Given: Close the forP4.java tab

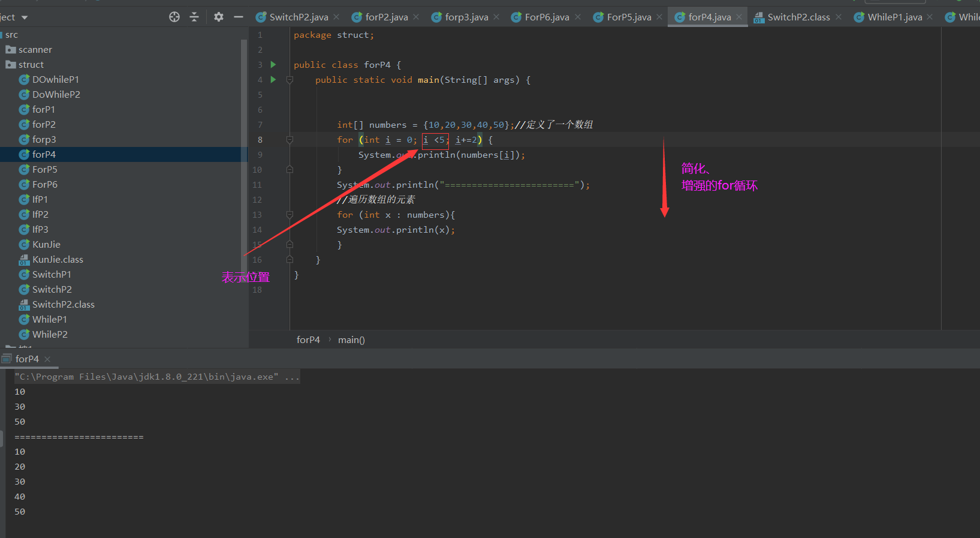Looking at the screenshot, I should (739, 17).
